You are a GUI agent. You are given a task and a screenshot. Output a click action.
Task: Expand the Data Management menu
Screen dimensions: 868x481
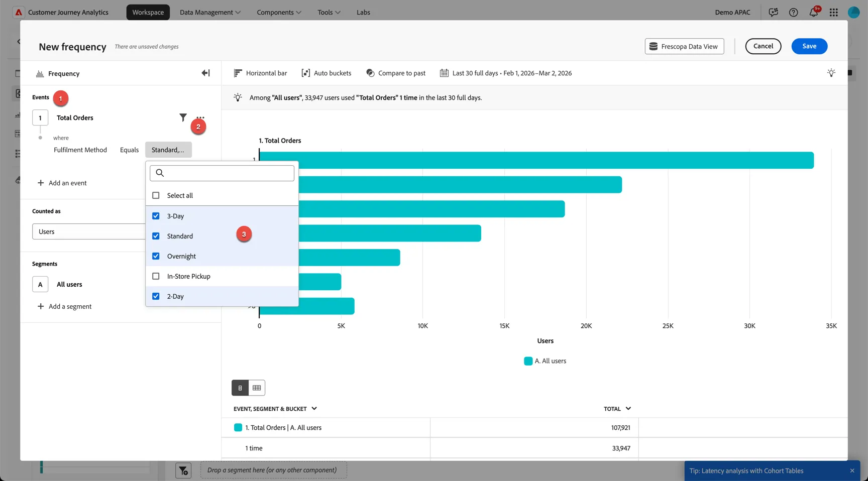point(210,12)
